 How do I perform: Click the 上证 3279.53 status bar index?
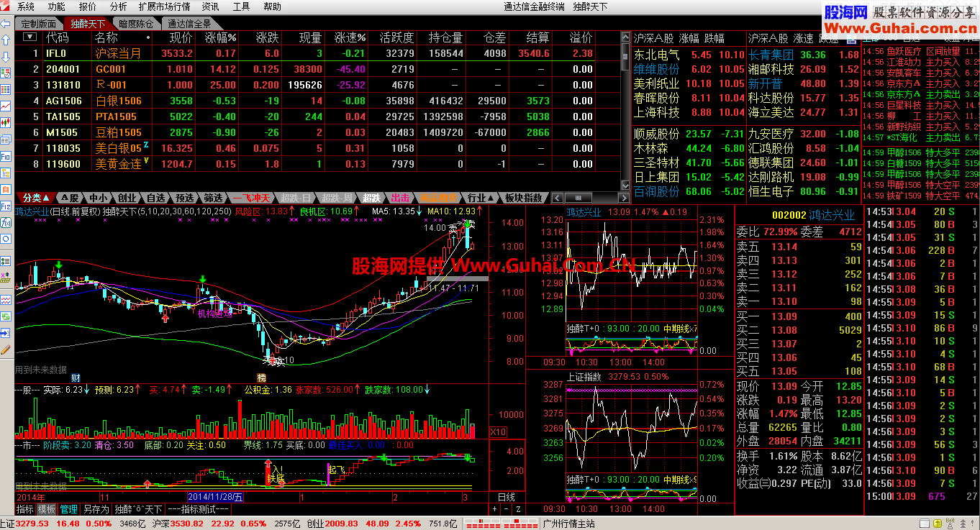click(25, 524)
